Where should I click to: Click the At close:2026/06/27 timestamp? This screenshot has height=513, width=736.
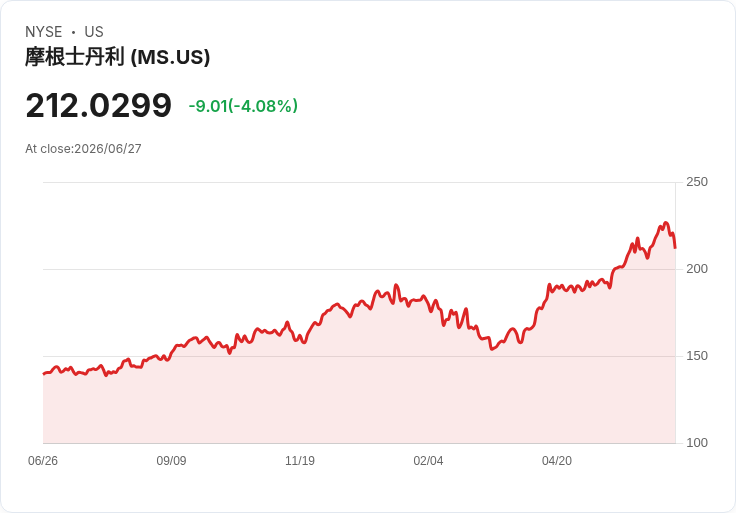(83, 149)
